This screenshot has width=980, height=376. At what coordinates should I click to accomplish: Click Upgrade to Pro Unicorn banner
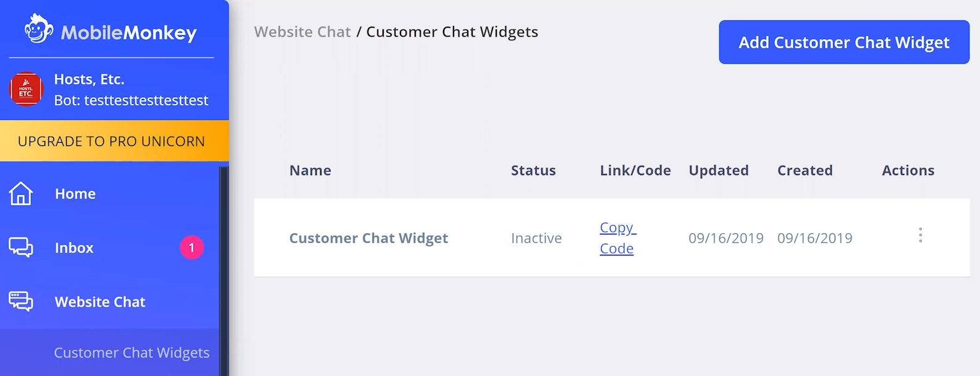point(111,141)
